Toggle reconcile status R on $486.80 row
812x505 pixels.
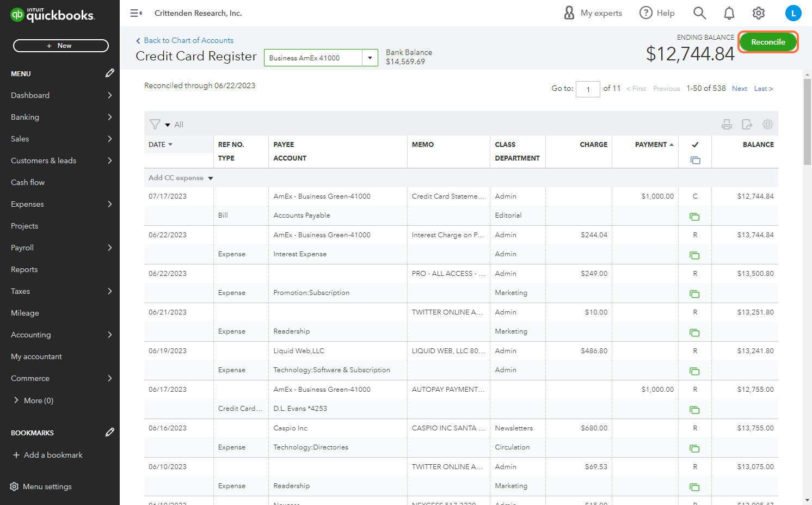pyautogui.click(x=695, y=351)
